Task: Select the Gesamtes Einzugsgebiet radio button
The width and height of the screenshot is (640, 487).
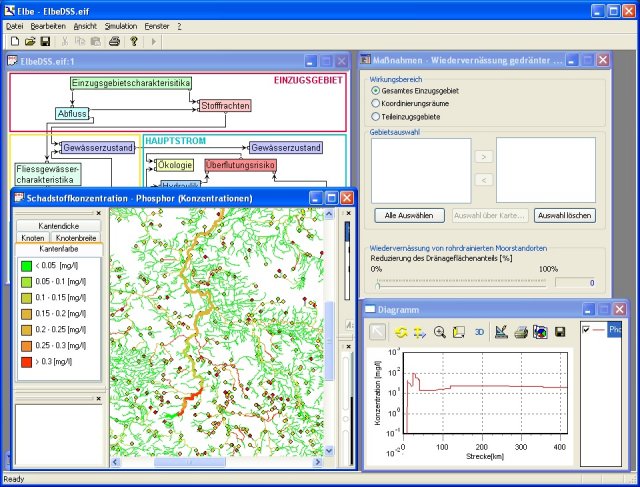Action: (376, 90)
